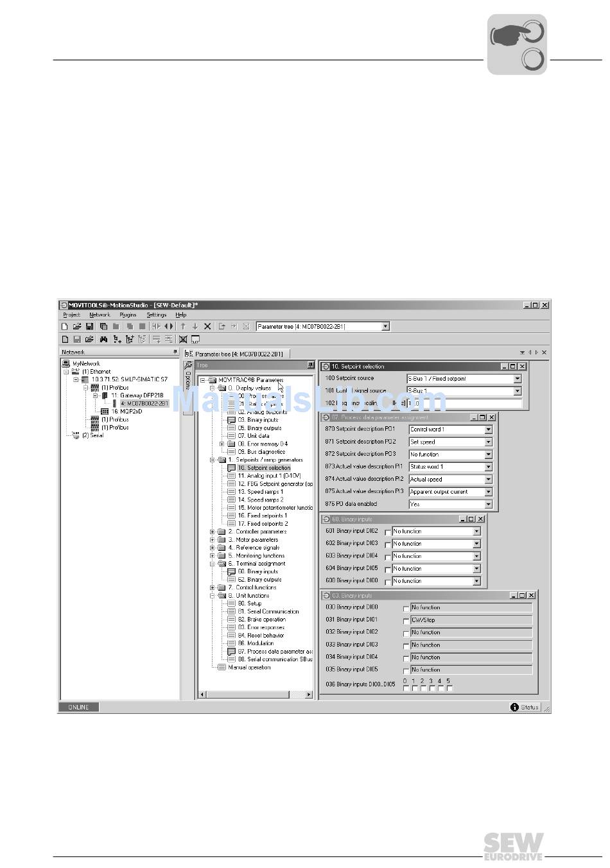Click the down arrow icon in top toolbar
610x868 pixels.
[195, 327]
